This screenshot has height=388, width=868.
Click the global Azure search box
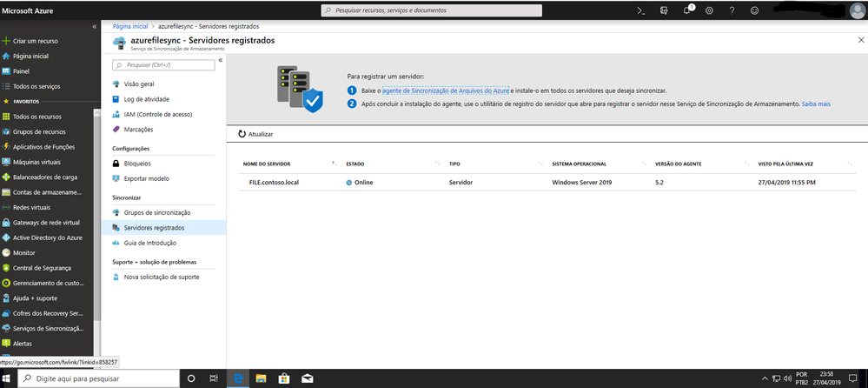point(432,10)
